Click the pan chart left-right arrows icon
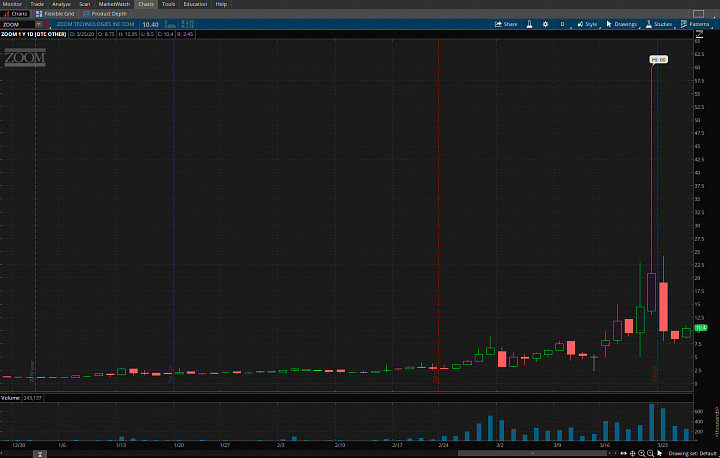720x458 pixels. pos(624,454)
